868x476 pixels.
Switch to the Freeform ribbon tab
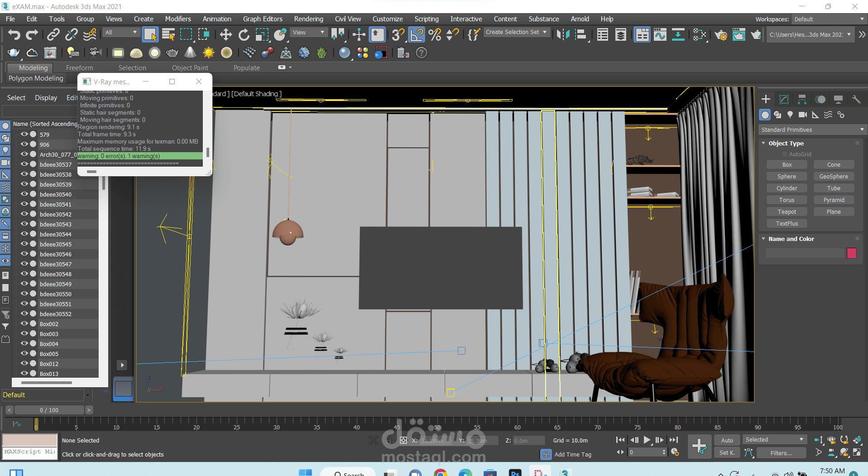79,67
